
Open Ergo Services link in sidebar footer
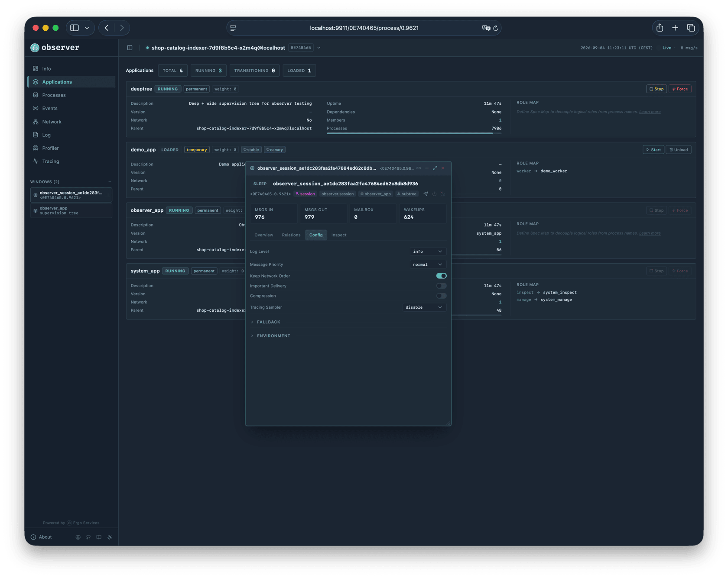83,523
